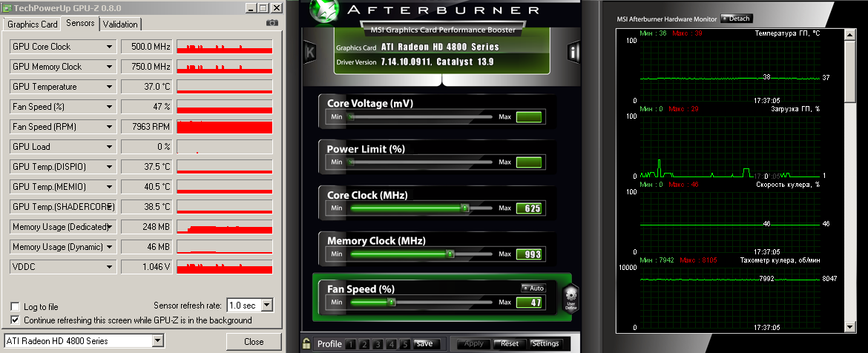Uncheck Continue refreshing in background checkbox
The width and height of the screenshot is (868, 353).
[15, 320]
